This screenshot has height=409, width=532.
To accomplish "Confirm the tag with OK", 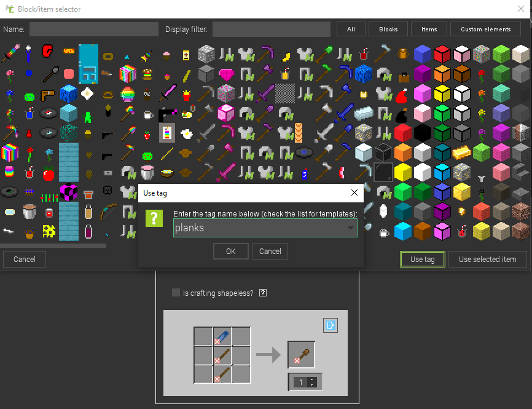I will click(x=230, y=251).
